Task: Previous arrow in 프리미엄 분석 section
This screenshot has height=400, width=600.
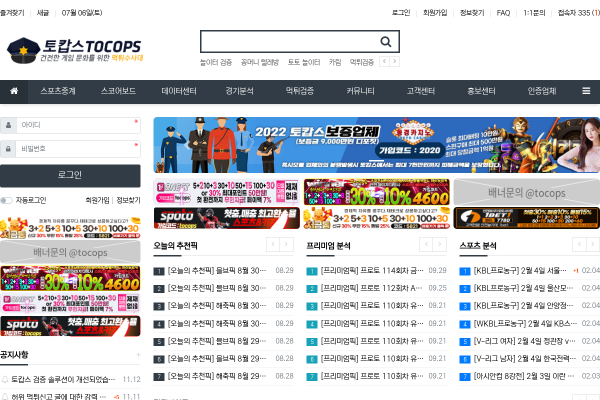Action: tap(426, 244)
